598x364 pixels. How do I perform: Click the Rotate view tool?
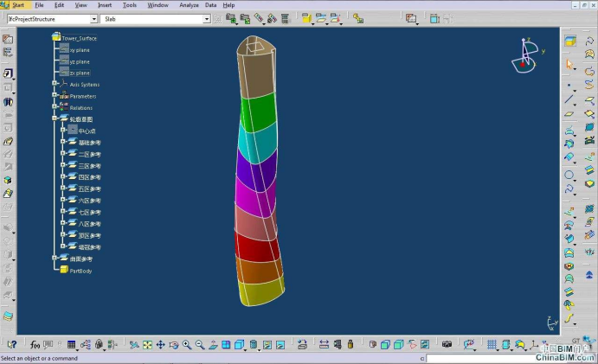click(x=174, y=344)
